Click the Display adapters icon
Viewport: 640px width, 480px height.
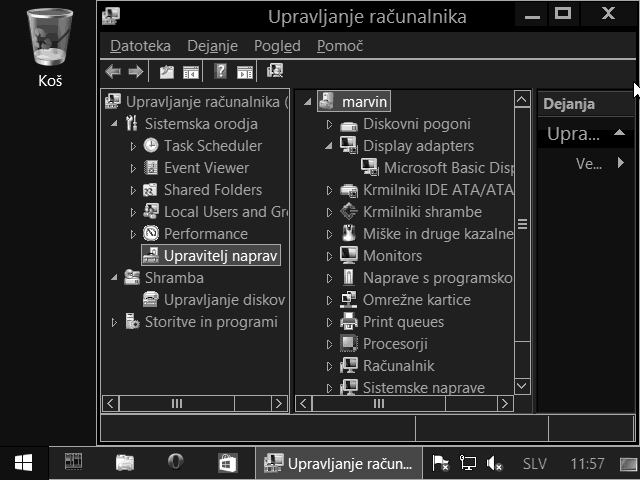pos(349,145)
